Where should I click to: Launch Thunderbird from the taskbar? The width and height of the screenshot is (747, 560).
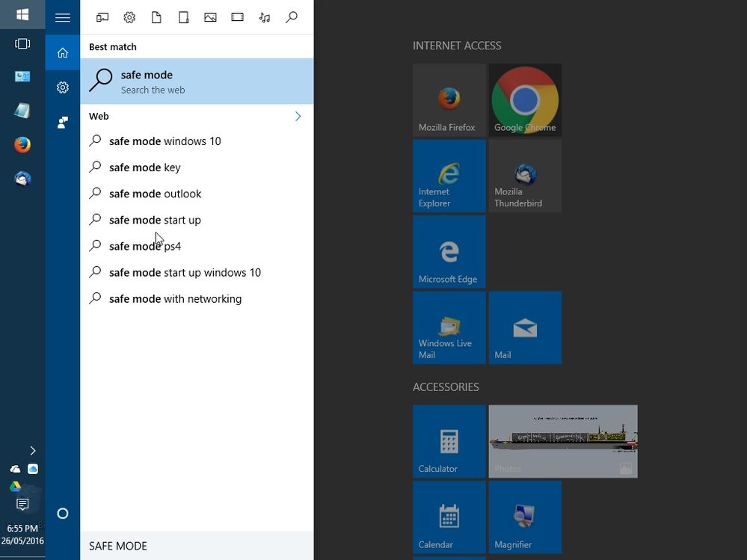[22, 179]
